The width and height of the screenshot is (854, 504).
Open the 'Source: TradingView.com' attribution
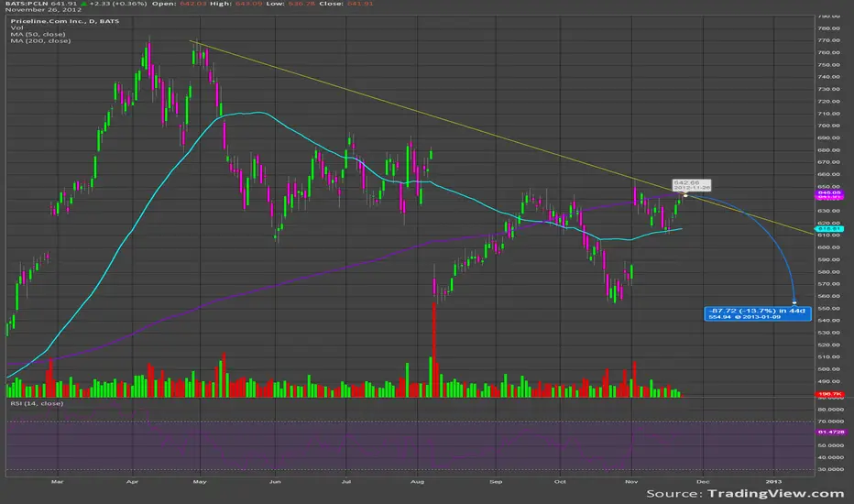tap(745, 494)
